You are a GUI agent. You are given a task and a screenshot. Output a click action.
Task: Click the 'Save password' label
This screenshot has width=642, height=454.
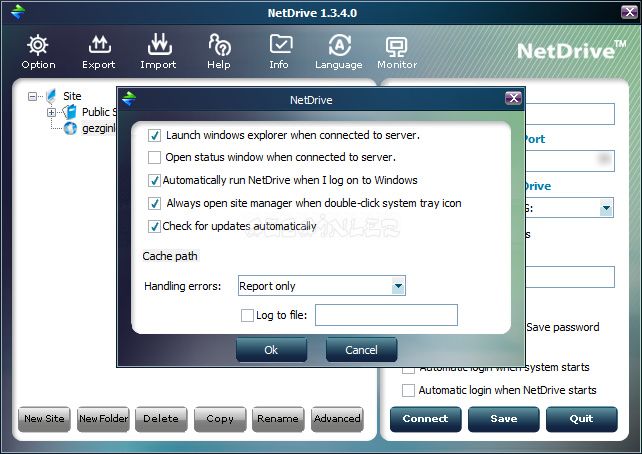coord(563,327)
